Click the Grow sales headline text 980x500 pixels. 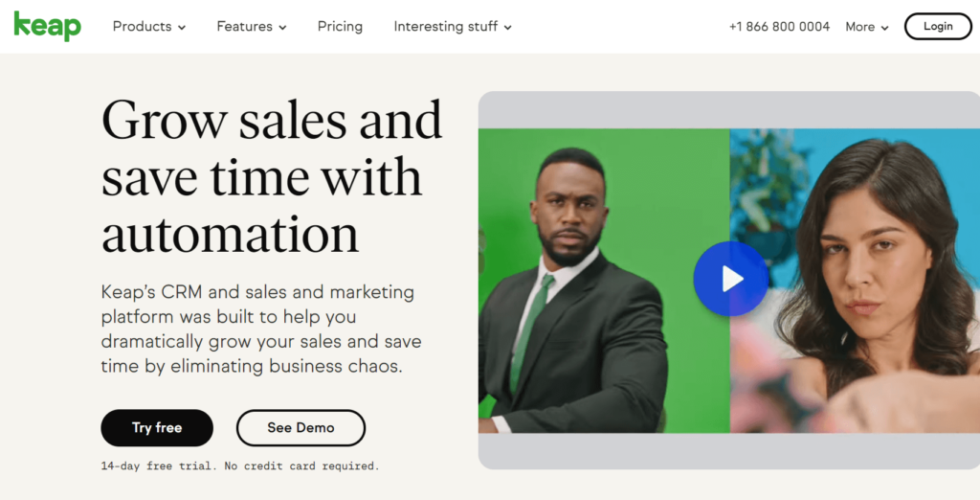click(x=272, y=177)
